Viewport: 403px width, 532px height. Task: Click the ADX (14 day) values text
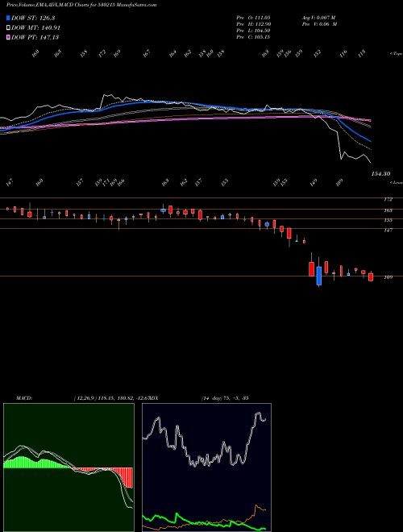click(x=225, y=398)
